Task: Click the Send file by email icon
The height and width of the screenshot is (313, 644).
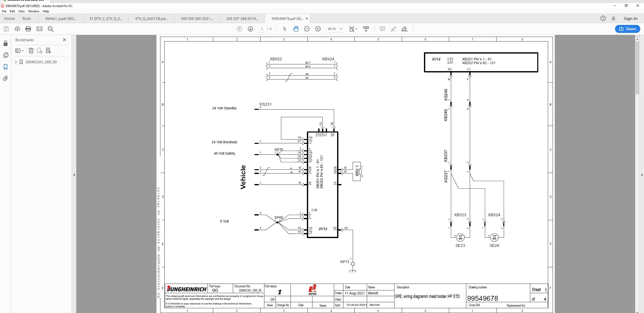Action: click(40, 29)
